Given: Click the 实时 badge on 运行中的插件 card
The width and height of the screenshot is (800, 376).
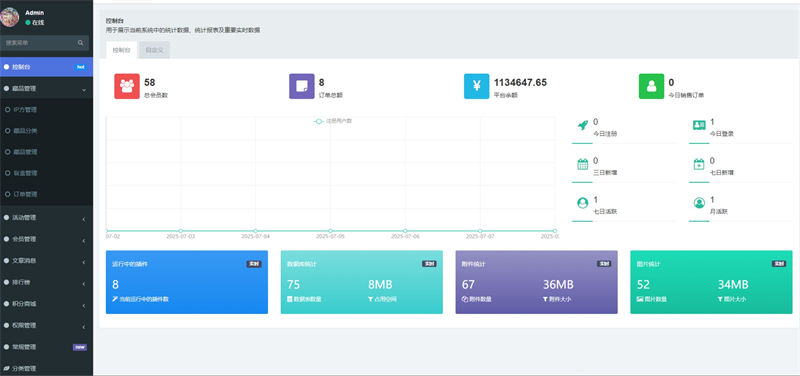Looking at the screenshot, I should [x=254, y=264].
